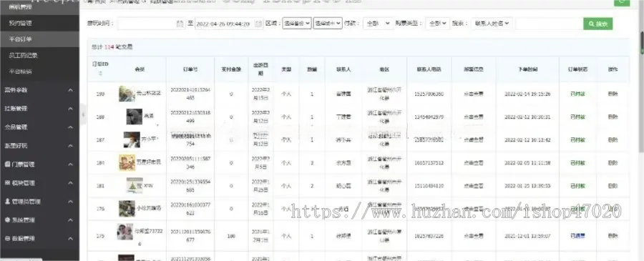Click order time 2022-02-14 19:15:26
The width and height of the screenshot is (644, 261).
pyautogui.click(x=527, y=94)
